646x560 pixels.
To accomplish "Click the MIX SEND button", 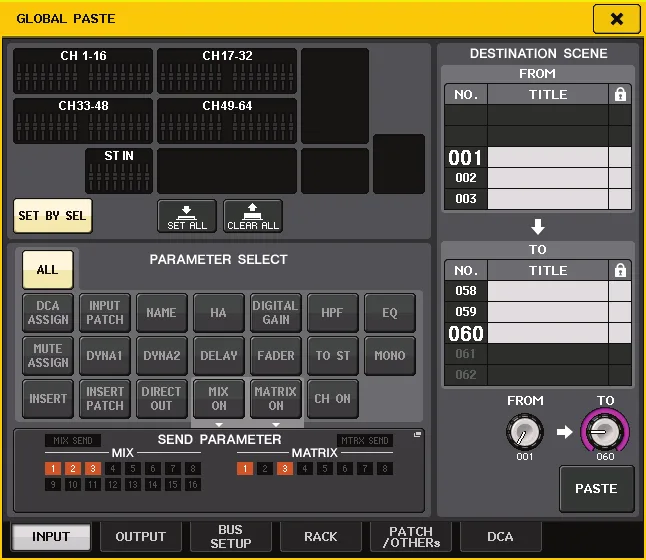I will (73, 441).
